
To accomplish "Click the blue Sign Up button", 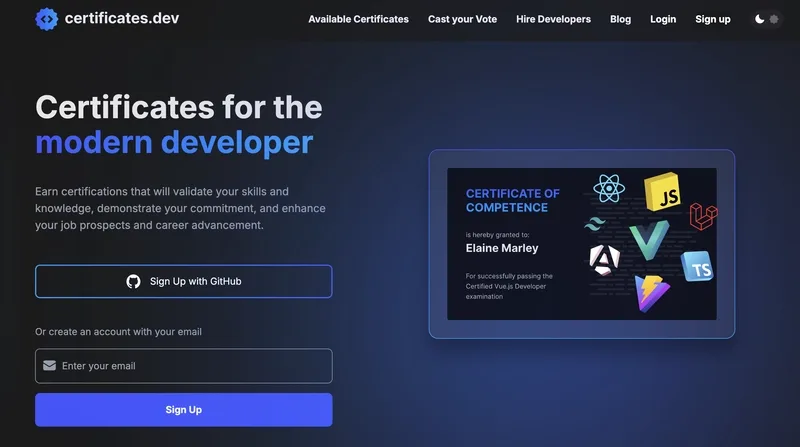I will [184, 410].
